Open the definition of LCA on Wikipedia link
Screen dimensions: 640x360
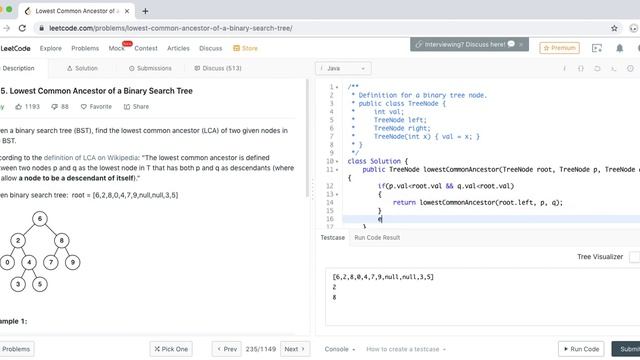tap(91, 158)
